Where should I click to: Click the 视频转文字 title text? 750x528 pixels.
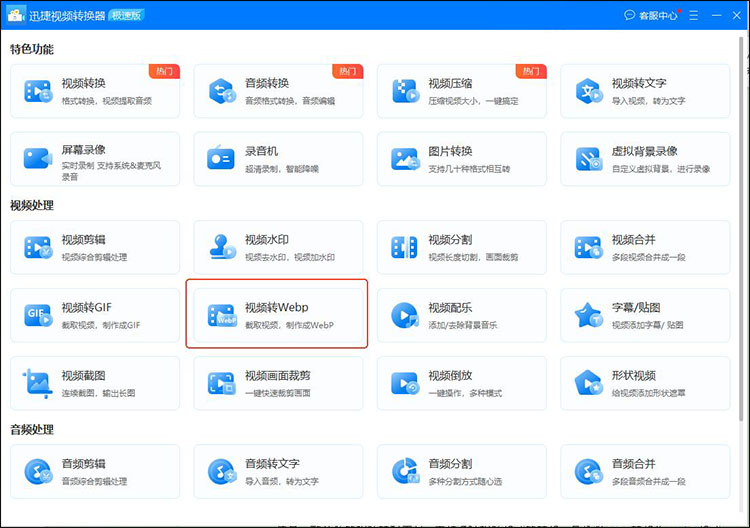pos(639,83)
